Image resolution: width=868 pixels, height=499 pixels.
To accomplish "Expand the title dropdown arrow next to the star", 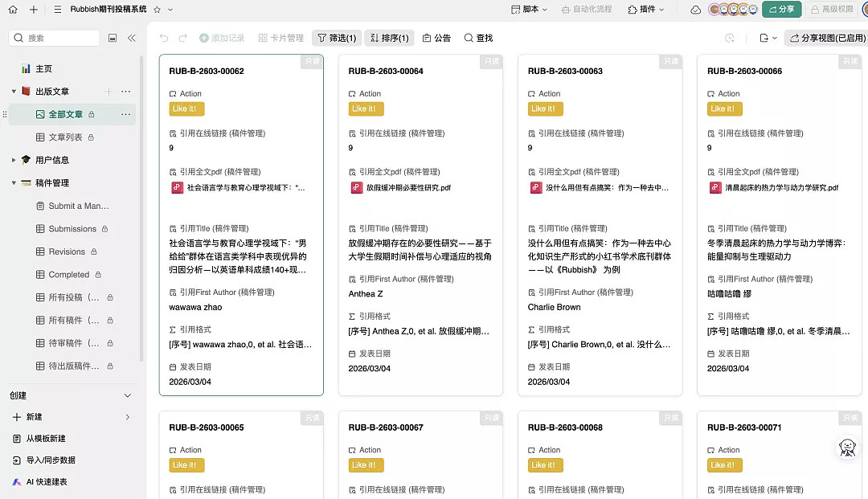I will (170, 10).
